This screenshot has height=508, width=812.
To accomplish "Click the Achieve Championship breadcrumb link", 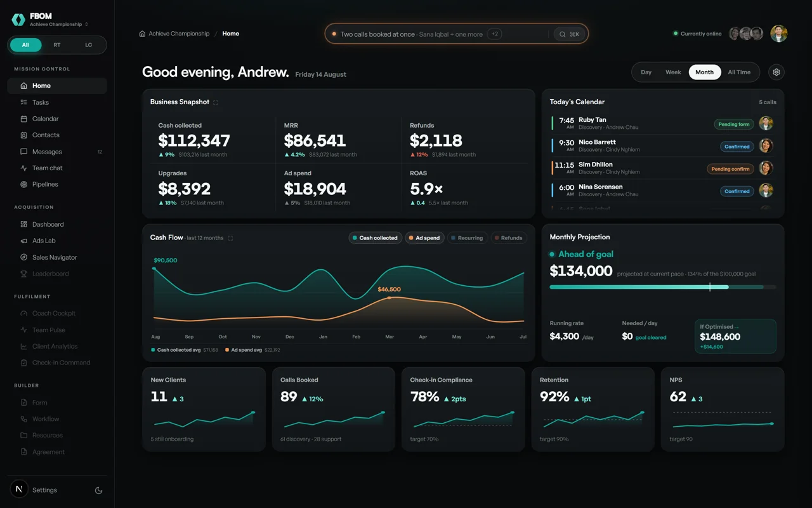I will point(174,34).
